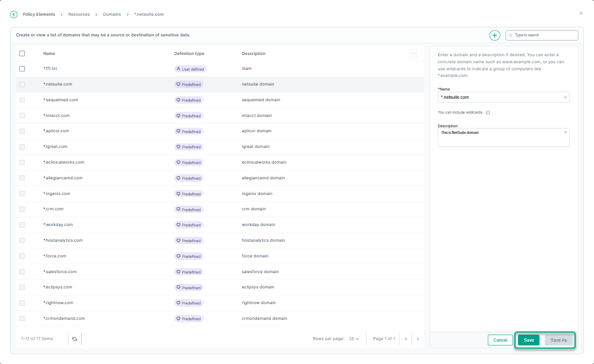
Task: Click the back arrow circle icon
Action: click(14, 14)
